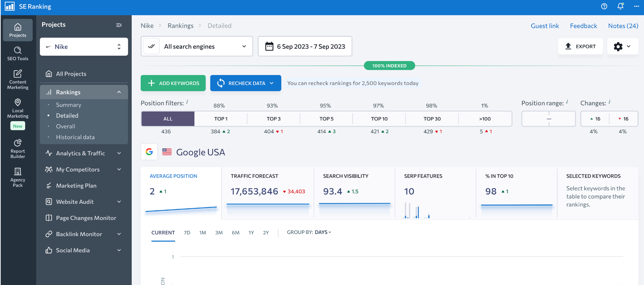Click the Analytics & Traffic pulse icon
Viewport: 644px width, 285px height.
point(49,153)
